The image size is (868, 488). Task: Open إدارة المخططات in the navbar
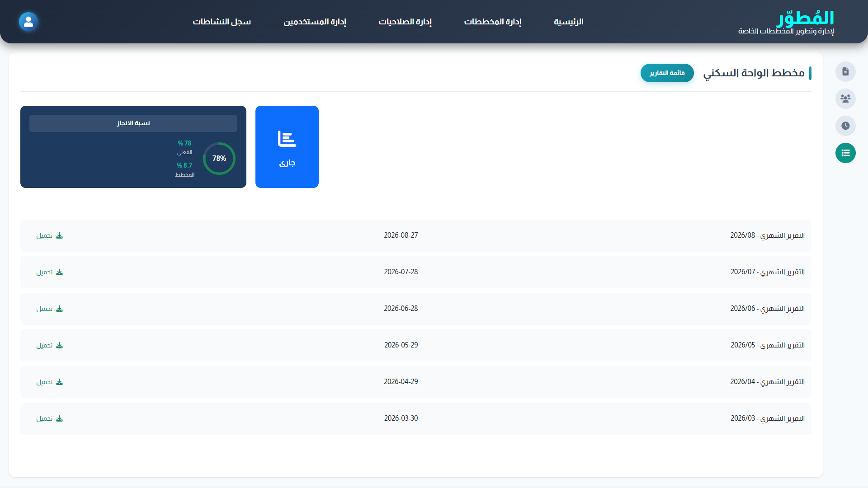(493, 22)
